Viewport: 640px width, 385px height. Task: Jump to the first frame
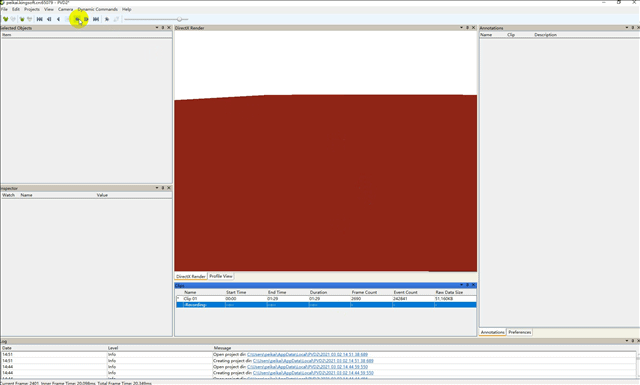tap(40, 19)
